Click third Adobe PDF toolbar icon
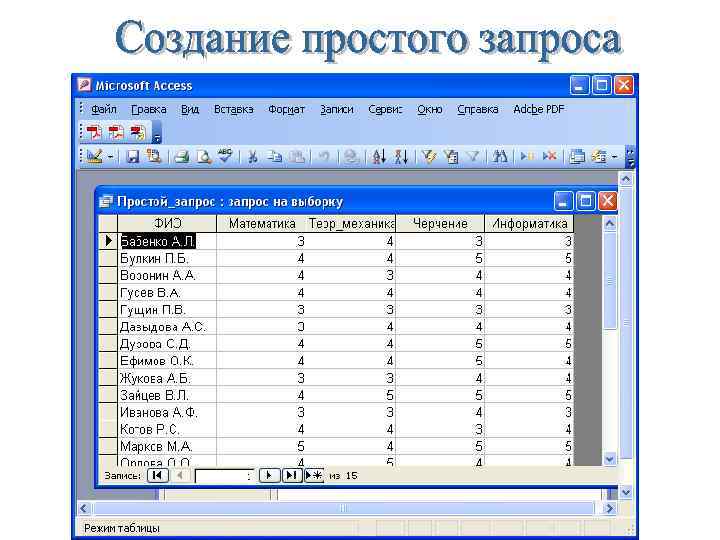The image size is (720, 540). 138,133
